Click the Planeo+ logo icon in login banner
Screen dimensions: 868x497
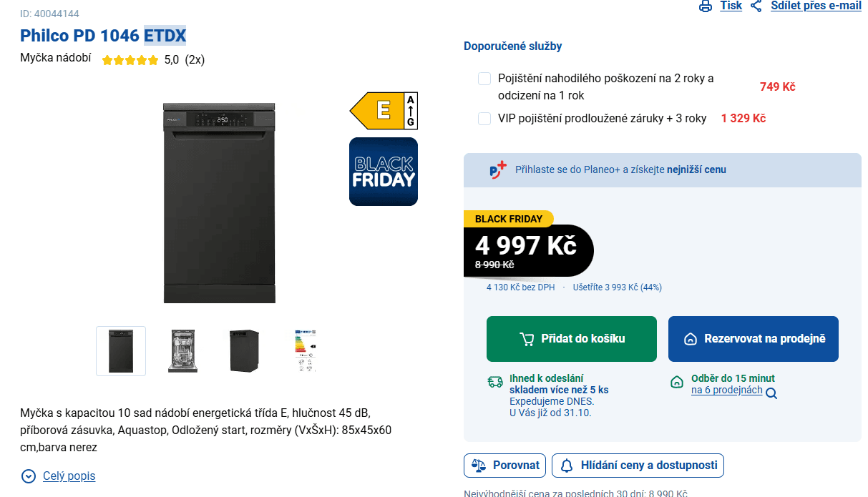click(497, 170)
